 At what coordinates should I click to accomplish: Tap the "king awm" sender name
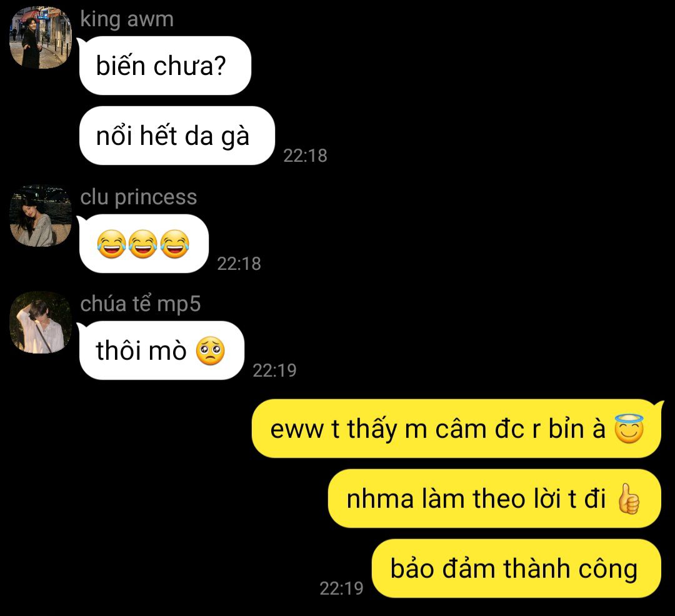point(127,19)
